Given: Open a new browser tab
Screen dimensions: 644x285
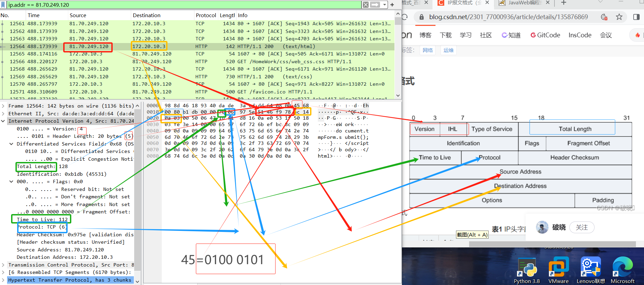Looking at the screenshot, I should (x=564, y=3).
